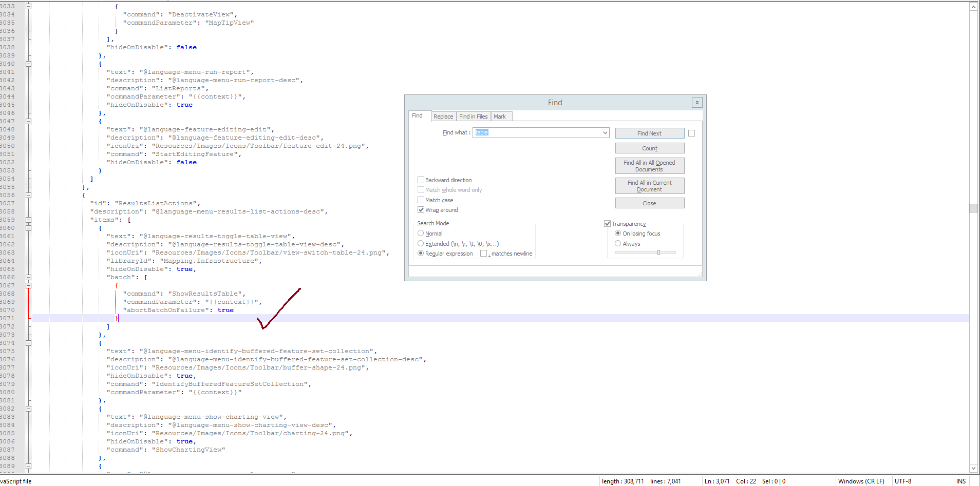Click the "ShowChartingView" command value

pyautogui.click(x=189, y=450)
